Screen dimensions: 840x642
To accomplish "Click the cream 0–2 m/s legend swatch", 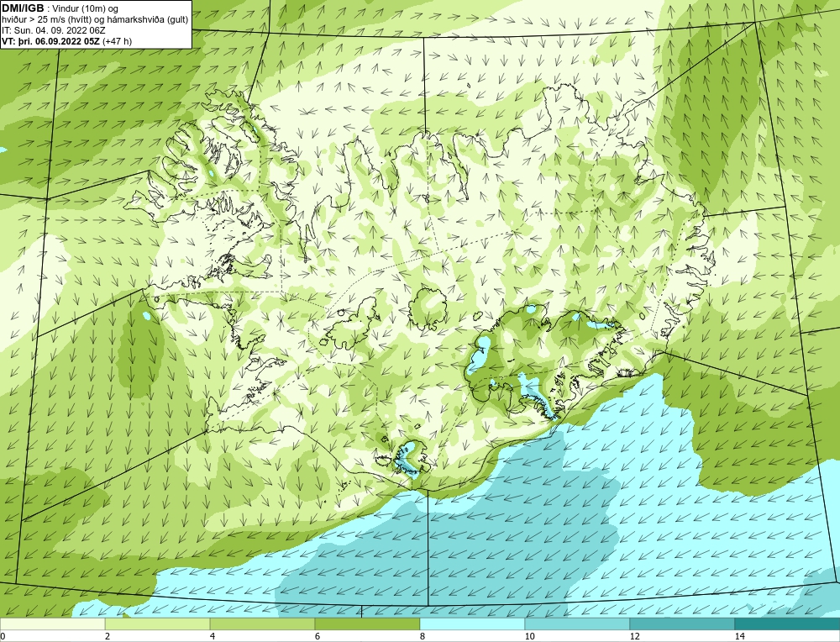I will click(52, 624).
